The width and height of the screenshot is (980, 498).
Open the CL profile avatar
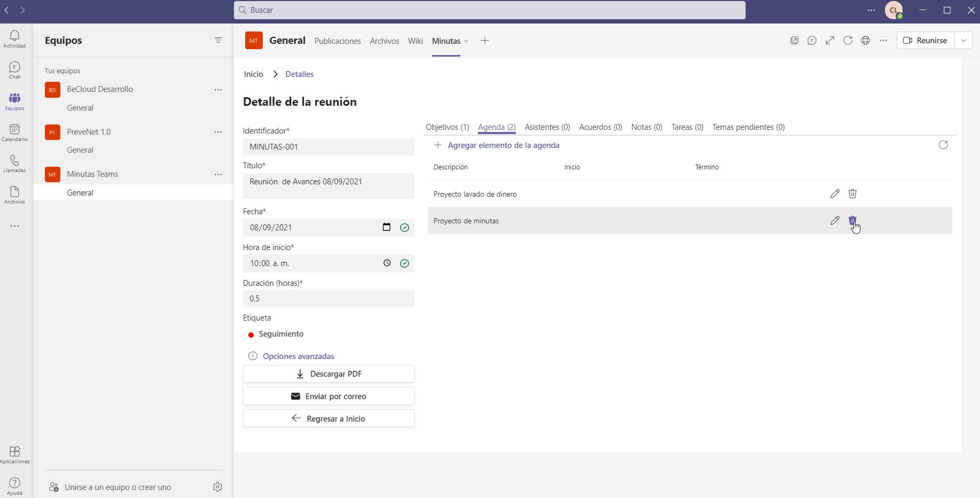coord(893,10)
